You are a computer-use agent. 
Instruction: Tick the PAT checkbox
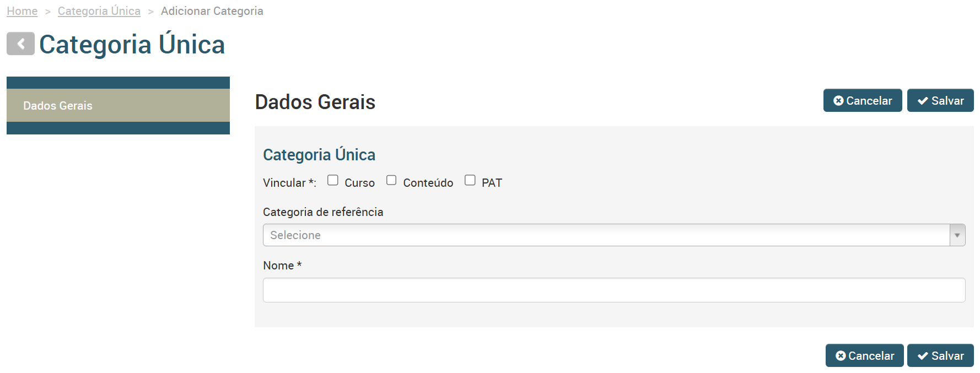pos(470,180)
